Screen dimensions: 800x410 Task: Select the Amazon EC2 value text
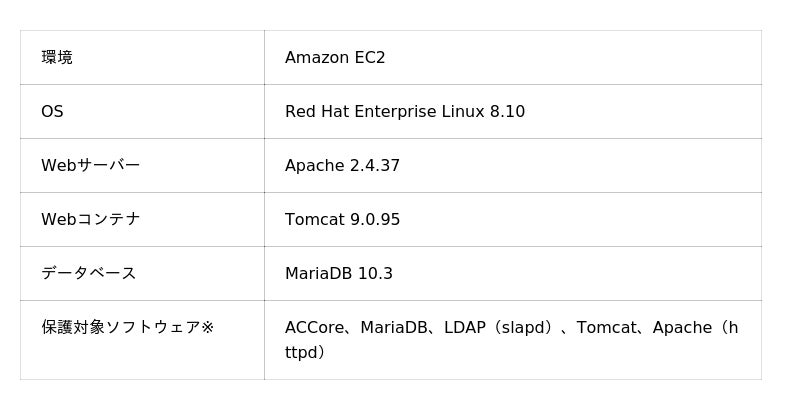point(335,58)
